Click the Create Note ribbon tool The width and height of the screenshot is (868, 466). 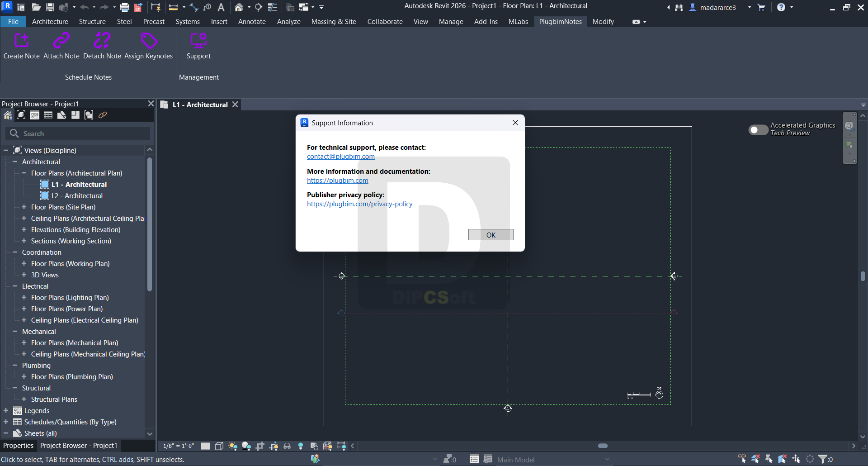[22, 46]
